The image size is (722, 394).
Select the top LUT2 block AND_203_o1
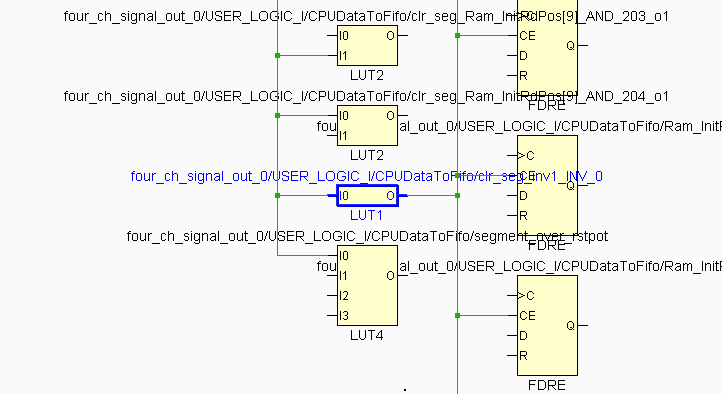coord(367,46)
